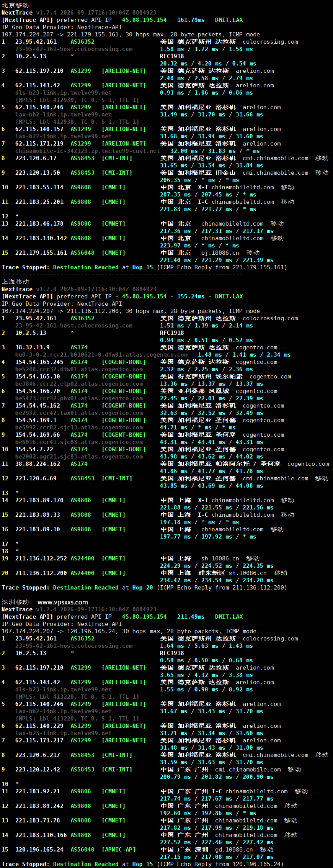Click hop IP 154.54.165.30
The width and height of the screenshot is (333, 868).
(38, 377)
